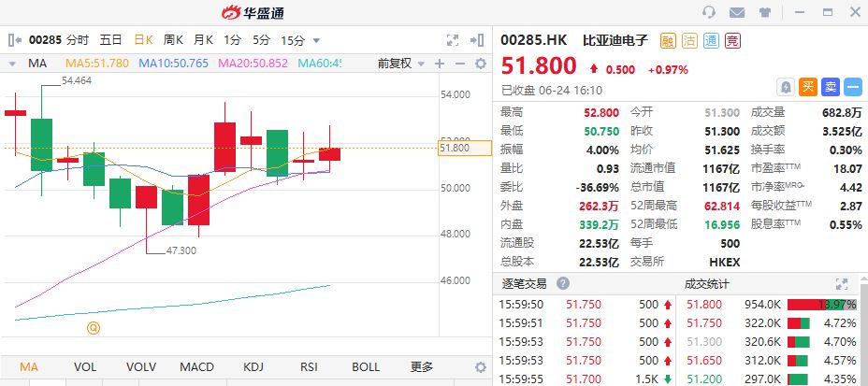The width and height of the screenshot is (868, 386).
Task: Select the MA indicator tab at the bottom
Action: [29, 367]
